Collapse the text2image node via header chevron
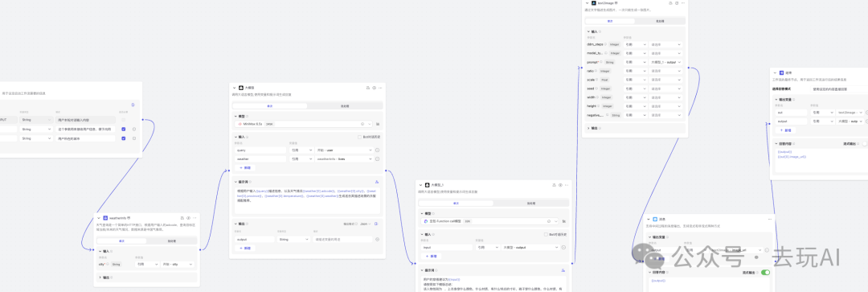This screenshot has width=868, height=292. (587, 2)
